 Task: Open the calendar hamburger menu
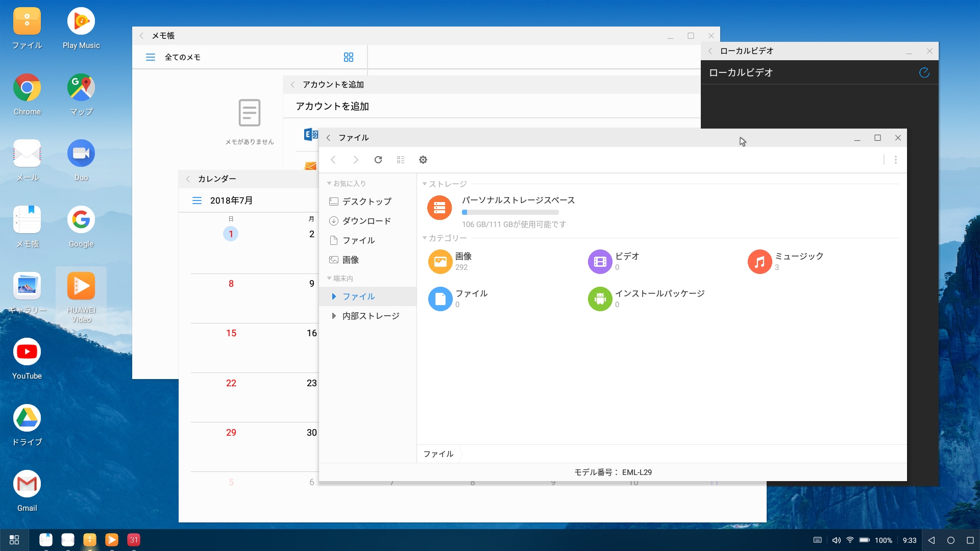[x=197, y=201]
